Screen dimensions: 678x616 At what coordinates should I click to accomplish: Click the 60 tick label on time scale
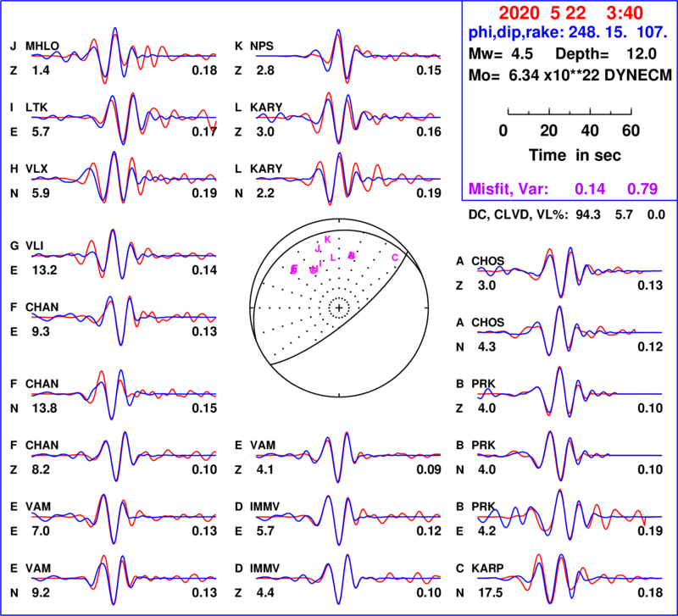[x=631, y=130]
